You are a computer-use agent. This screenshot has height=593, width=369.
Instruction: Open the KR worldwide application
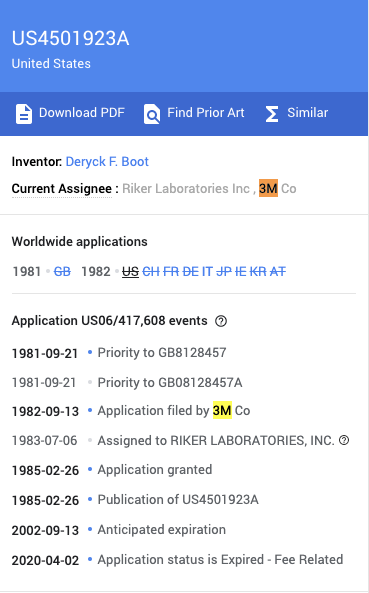pos(258,272)
